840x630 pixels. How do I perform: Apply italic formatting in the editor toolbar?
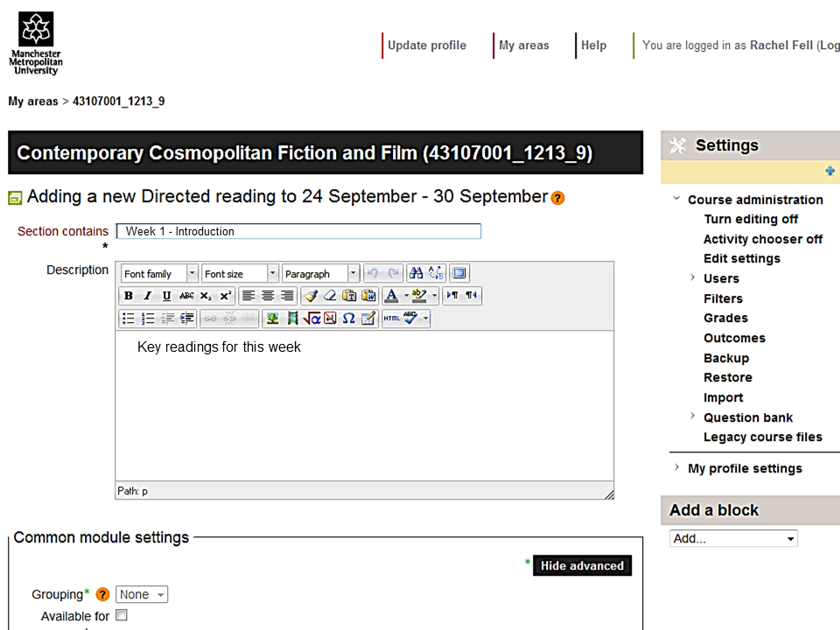tap(147, 296)
